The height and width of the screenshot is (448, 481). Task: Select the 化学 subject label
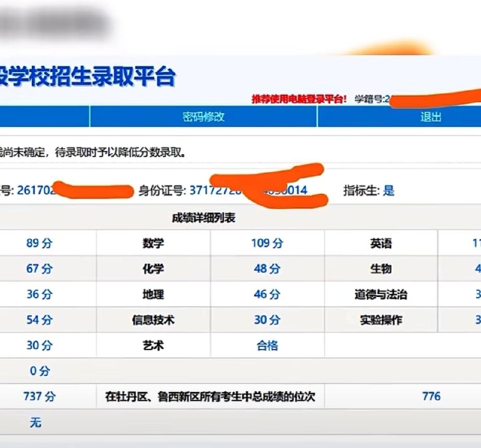153,269
